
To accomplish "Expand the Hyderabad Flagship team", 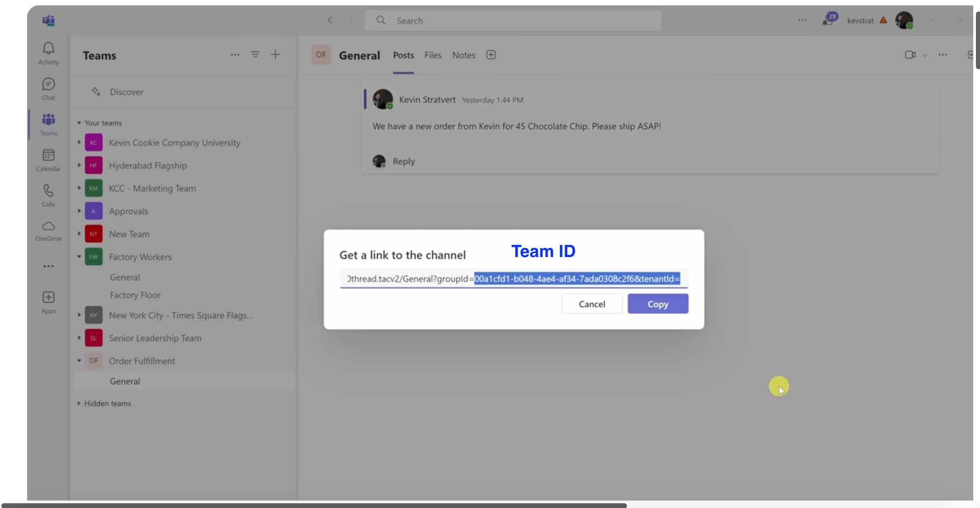I will tap(79, 165).
